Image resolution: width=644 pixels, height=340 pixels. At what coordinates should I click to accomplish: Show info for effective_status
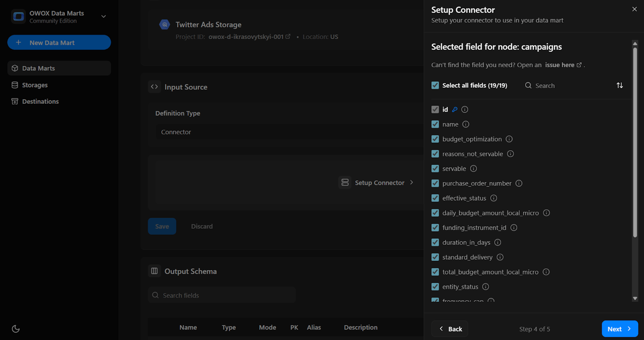pos(494,198)
